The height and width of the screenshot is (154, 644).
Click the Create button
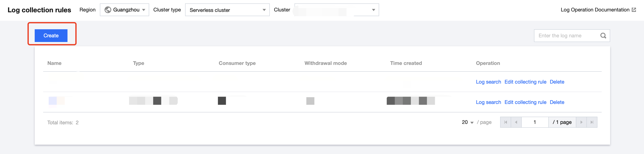51,36
